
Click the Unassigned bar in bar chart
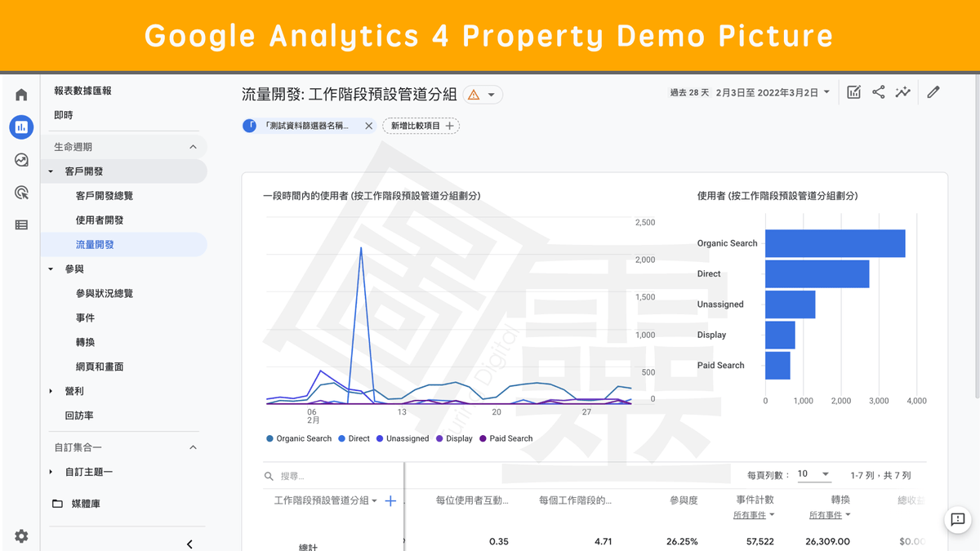pos(791,304)
